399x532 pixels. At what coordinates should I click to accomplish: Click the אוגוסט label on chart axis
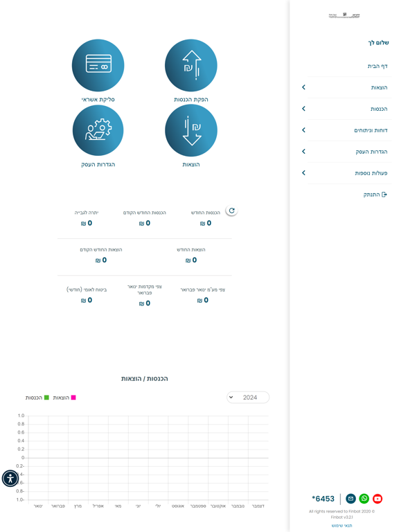pos(178,506)
